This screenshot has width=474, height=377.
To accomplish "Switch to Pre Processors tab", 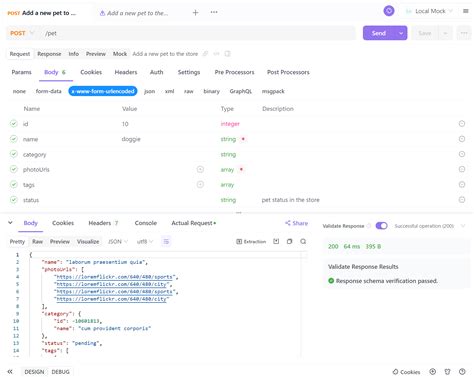I will click(234, 72).
